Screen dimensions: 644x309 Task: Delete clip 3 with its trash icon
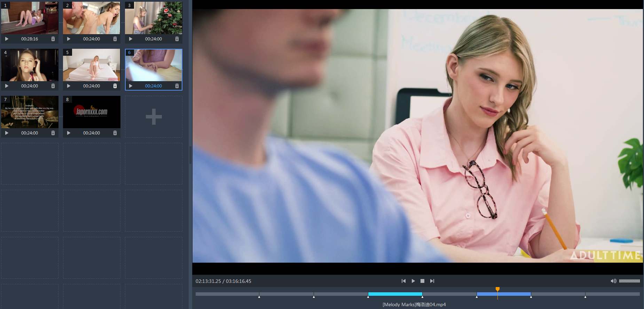[x=177, y=39]
